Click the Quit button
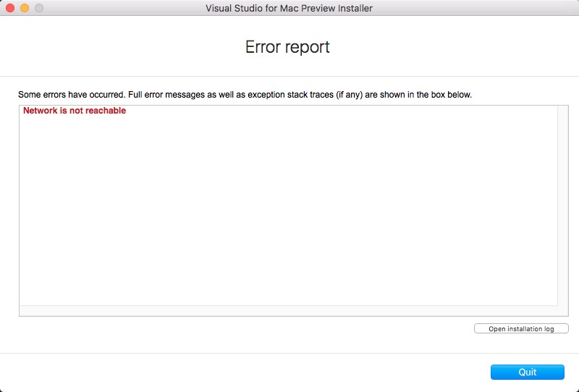Screen dimensions: 579x392 tap(527, 372)
